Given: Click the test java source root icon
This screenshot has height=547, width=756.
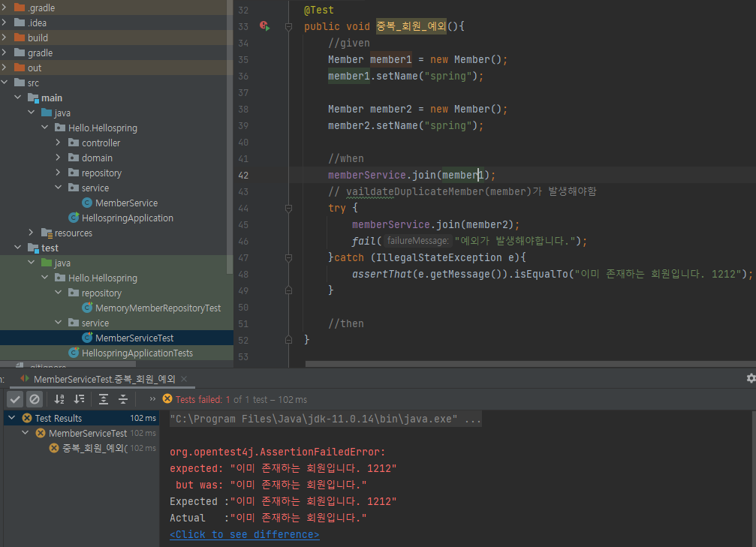Looking at the screenshot, I should click(x=47, y=263).
